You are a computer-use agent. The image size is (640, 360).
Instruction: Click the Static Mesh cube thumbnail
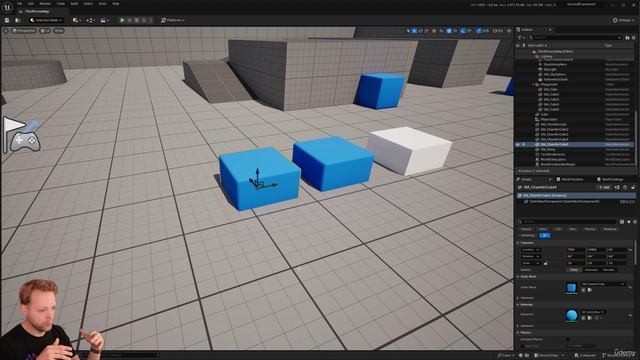571,288
